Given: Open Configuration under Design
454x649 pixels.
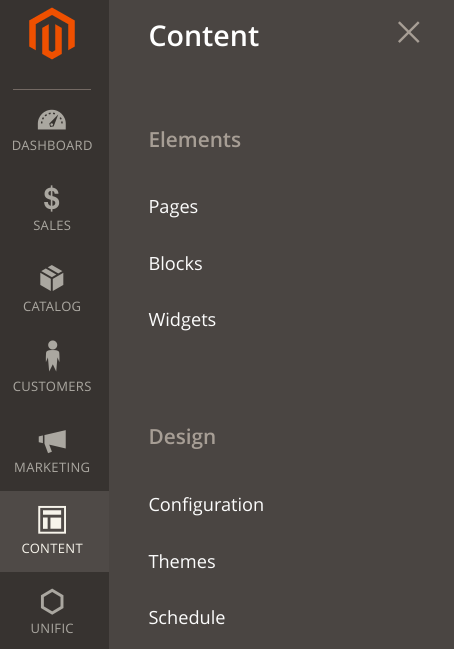Looking at the screenshot, I should pyautogui.click(x=206, y=505).
